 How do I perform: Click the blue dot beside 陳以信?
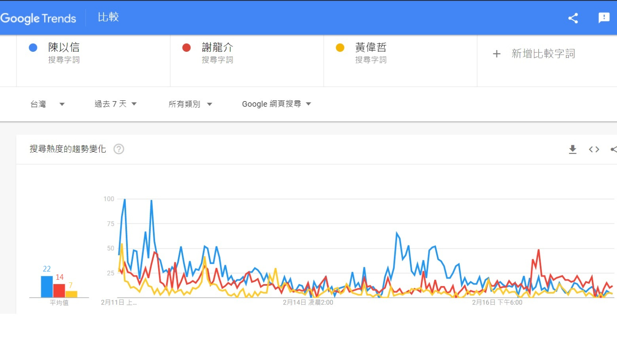33,48
